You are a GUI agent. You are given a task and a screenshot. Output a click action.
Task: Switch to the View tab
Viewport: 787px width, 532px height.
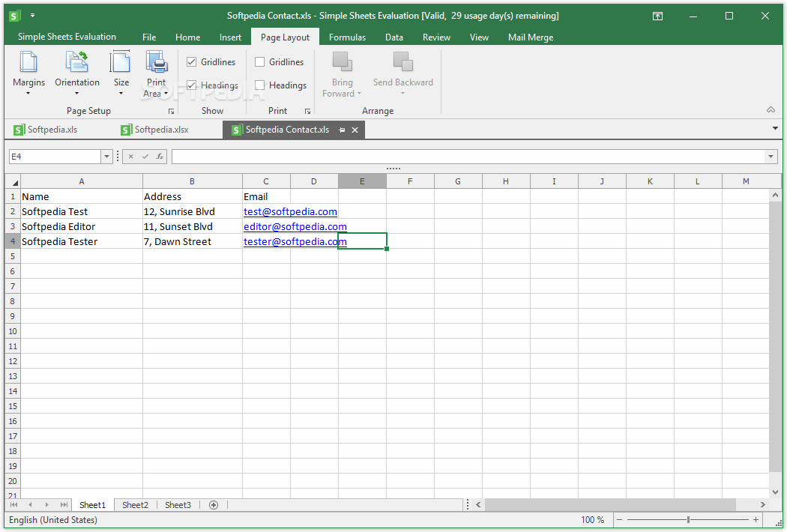pyautogui.click(x=479, y=37)
